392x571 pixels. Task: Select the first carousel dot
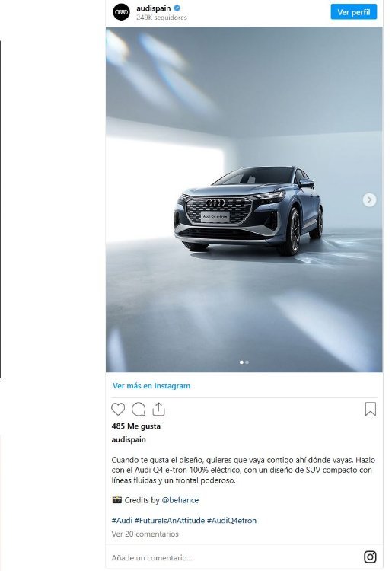click(242, 362)
